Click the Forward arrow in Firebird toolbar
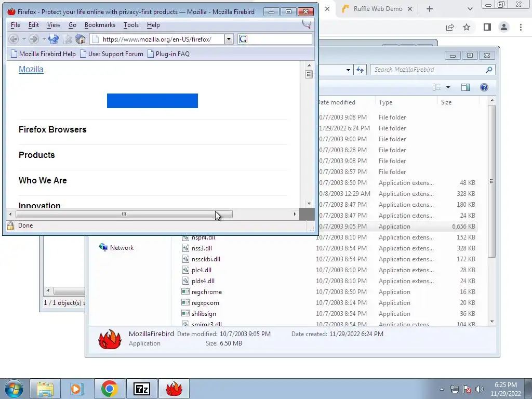532x399 pixels. tap(33, 39)
